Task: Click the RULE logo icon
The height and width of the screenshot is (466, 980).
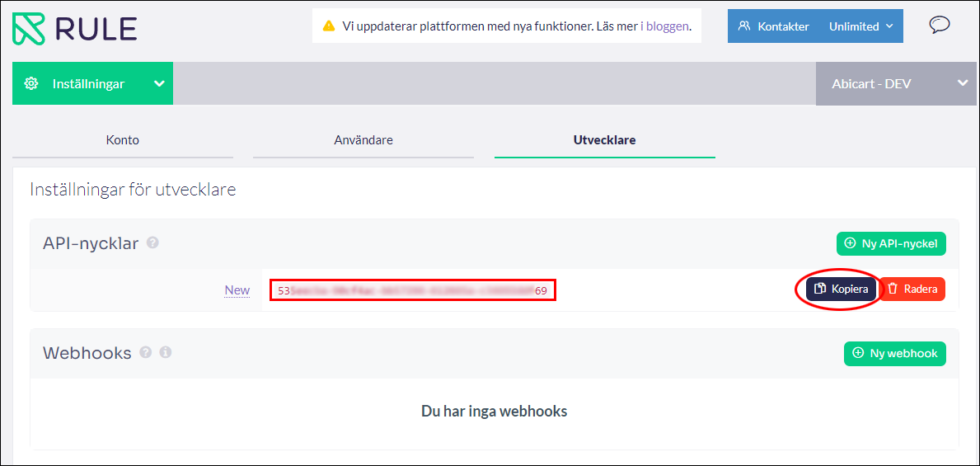Action: 30,28
